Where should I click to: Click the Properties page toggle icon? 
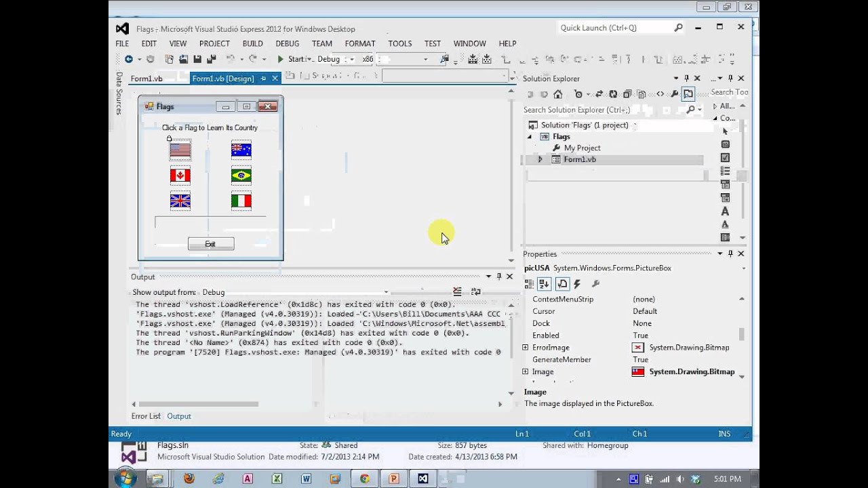coord(562,284)
